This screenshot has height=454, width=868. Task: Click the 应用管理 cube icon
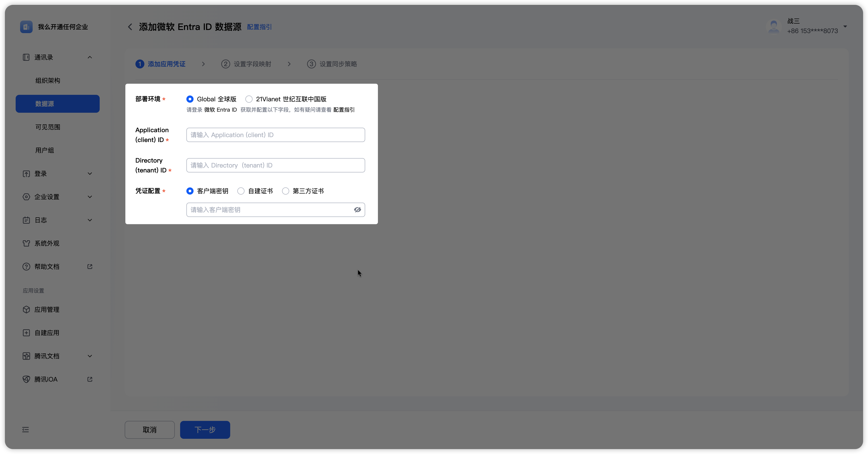26,309
